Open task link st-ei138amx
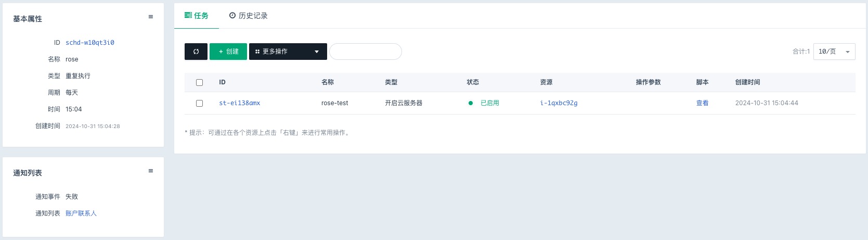The width and height of the screenshot is (868, 240). pyautogui.click(x=240, y=103)
